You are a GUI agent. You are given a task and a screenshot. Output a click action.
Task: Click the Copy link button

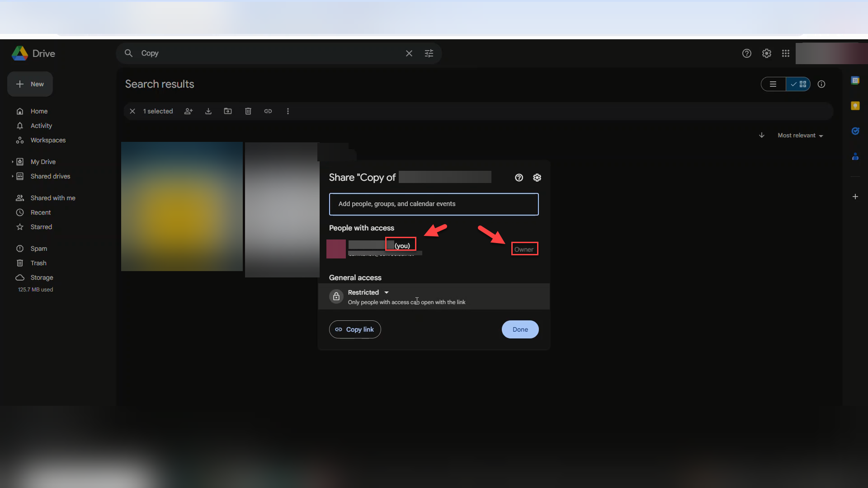coord(355,329)
